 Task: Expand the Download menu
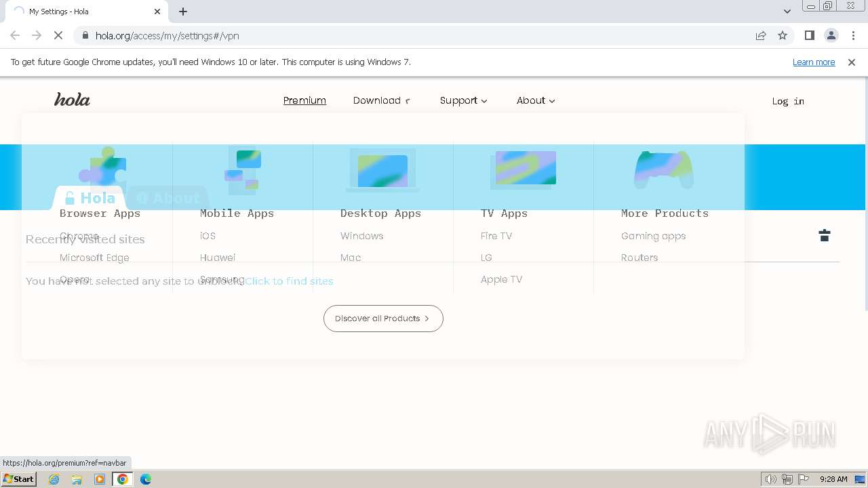[x=382, y=100]
